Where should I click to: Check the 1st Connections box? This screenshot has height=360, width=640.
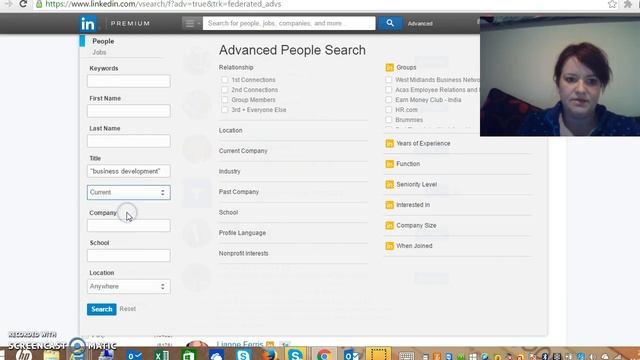(x=224, y=80)
